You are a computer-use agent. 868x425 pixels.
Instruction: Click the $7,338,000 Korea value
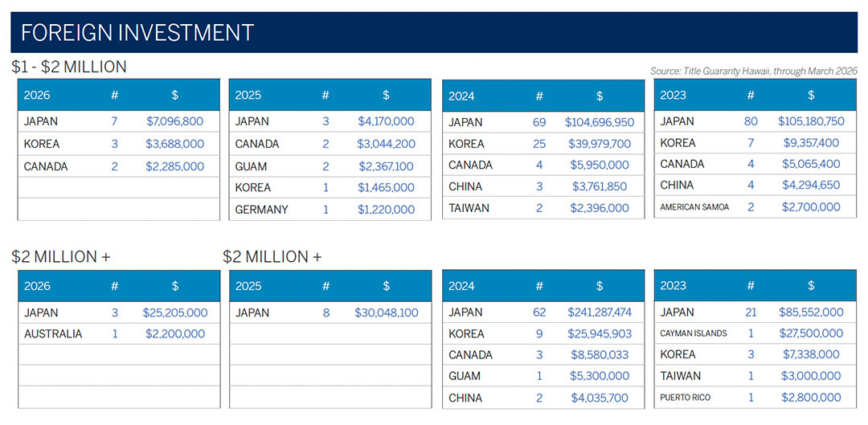click(x=811, y=354)
